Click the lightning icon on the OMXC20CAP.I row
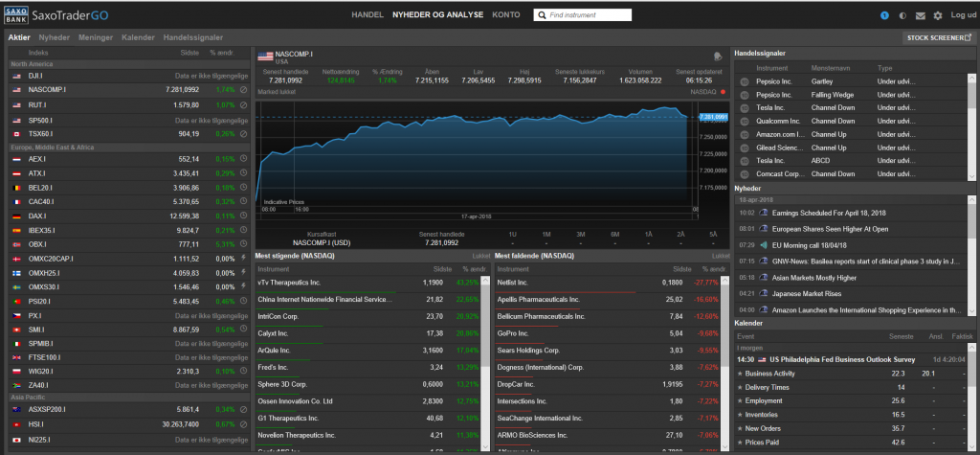Image resolution: width=980 pixels, height=455 pixels. (243, 259)
